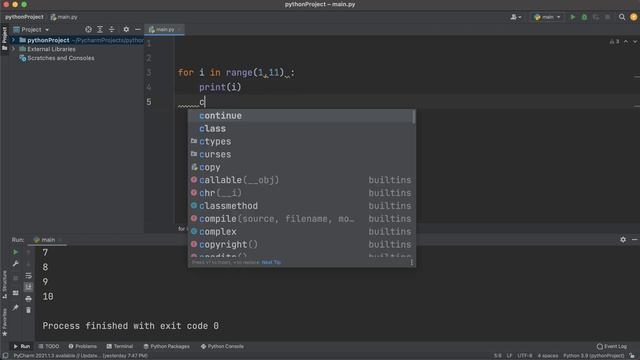The width and height of the screenshot is (640, 360).
Task: Open the Problems tool window
Action: pos(82,346)
